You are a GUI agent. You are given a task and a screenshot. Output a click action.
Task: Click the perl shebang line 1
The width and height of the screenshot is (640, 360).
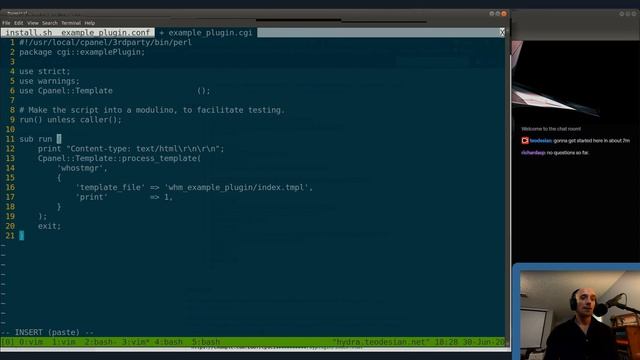point(105,42)
